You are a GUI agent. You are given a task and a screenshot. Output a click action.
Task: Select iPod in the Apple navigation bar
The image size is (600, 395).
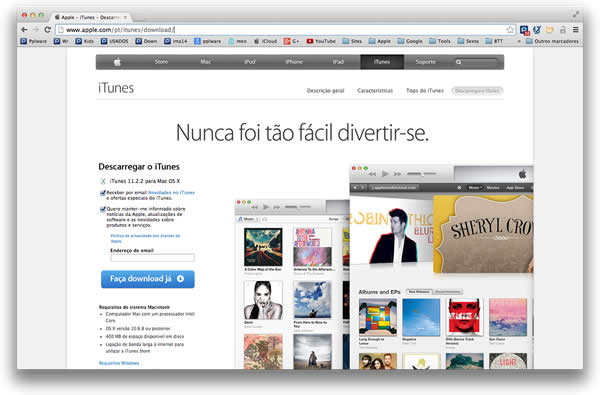point(249,62)
